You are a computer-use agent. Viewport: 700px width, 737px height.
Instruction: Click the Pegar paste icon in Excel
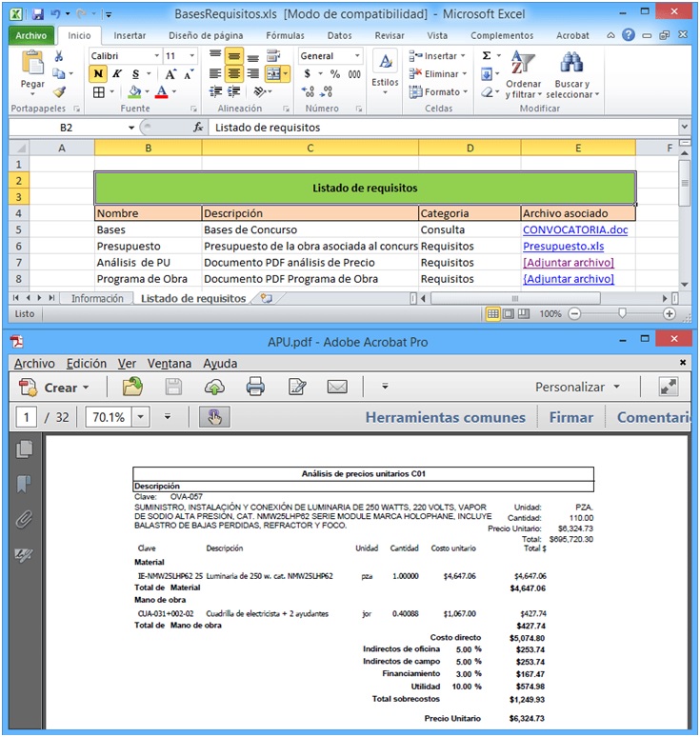[32, 69]
